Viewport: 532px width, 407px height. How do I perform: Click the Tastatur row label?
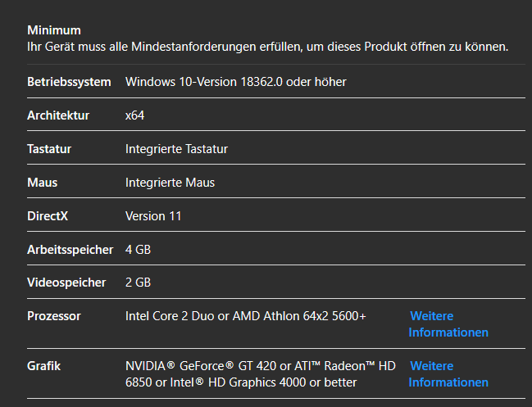coord(49,149)
